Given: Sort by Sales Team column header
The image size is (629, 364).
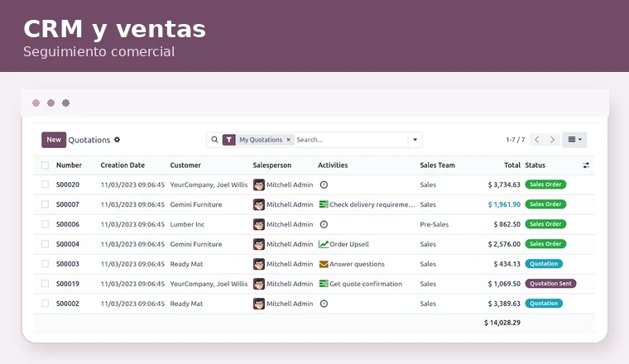Looking at the screenshot, I should pos(437,165).
